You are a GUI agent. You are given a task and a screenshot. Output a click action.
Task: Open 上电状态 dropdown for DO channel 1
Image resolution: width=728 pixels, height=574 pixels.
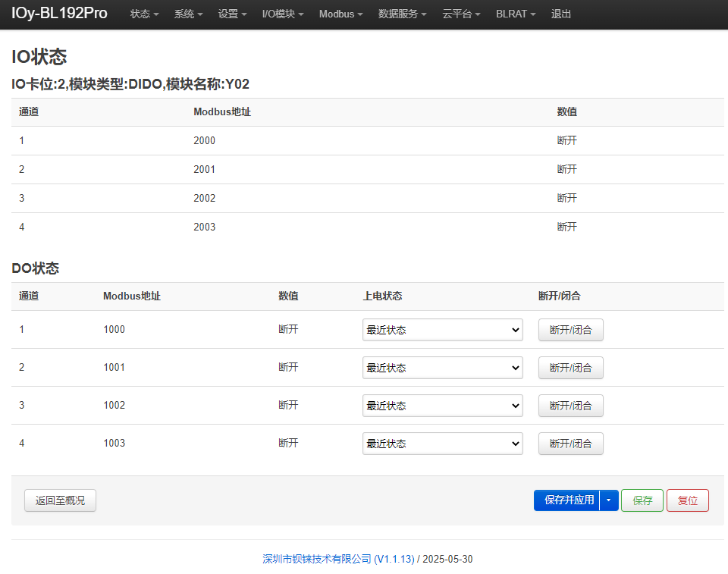[442, 330]
